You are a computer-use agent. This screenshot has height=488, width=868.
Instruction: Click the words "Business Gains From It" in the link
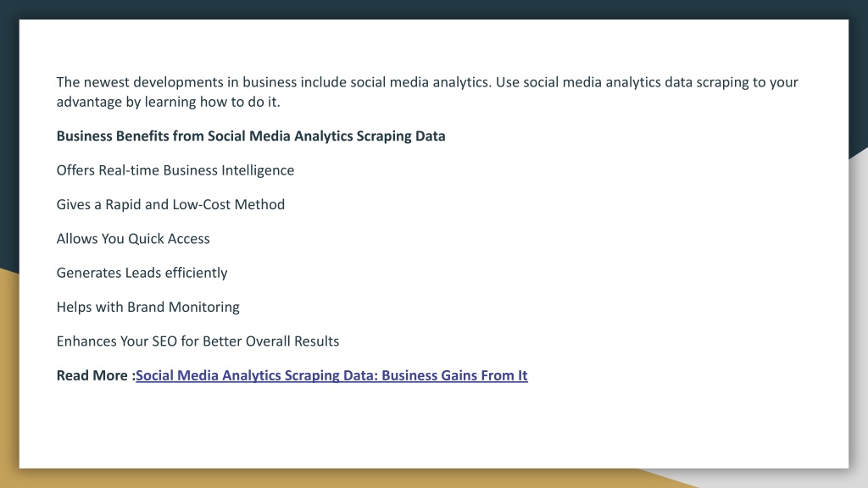click(x=454, y=375)
